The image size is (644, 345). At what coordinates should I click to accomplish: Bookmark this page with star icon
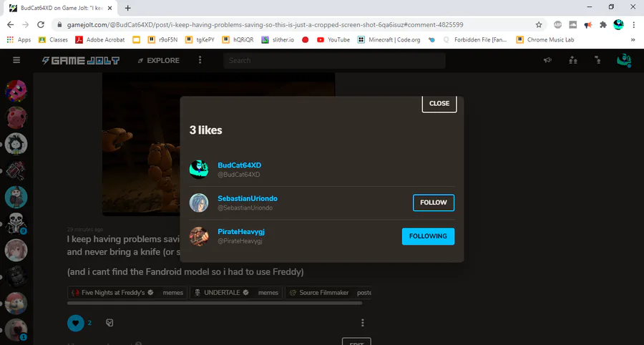tap(539, 24)
